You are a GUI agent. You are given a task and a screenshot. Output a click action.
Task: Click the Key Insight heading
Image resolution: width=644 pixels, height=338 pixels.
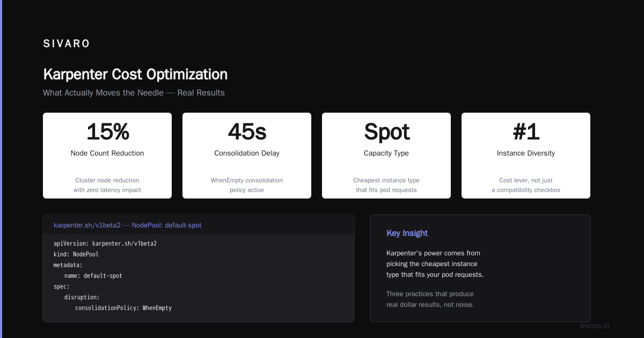point(407,233)
